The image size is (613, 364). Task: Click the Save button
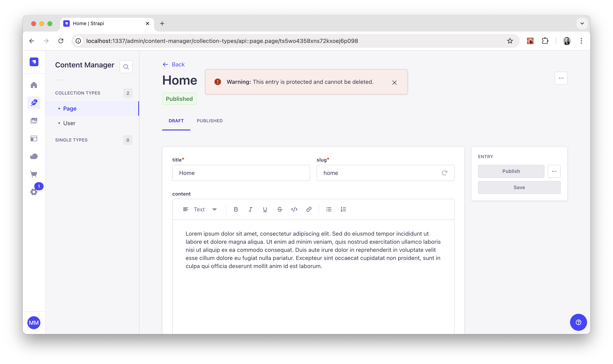(x=519, y=187)
